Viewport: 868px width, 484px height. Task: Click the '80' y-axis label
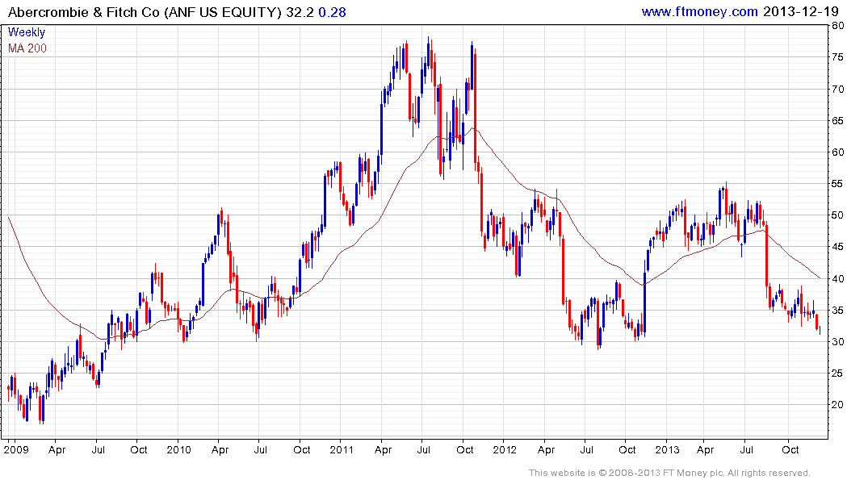(x=837, y=26)
